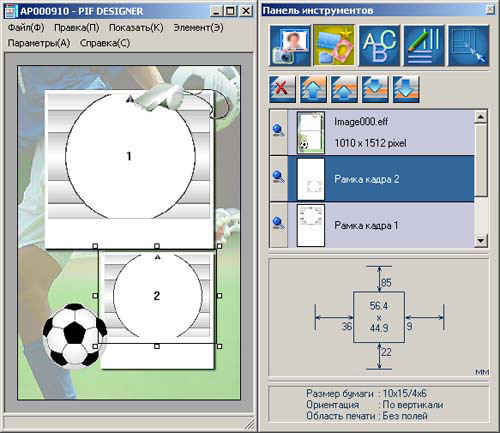The image size is (500, 433).
Task: Click top-center resize handle of frame 2
Action: pyautogui.click(x=157, y=246)
